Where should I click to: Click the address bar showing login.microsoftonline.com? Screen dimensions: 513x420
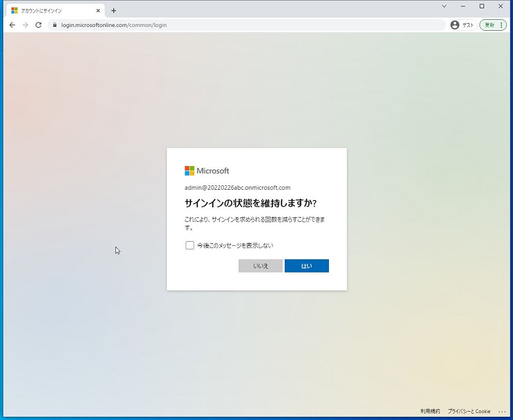pyautogui.click(x=247, y=25)
